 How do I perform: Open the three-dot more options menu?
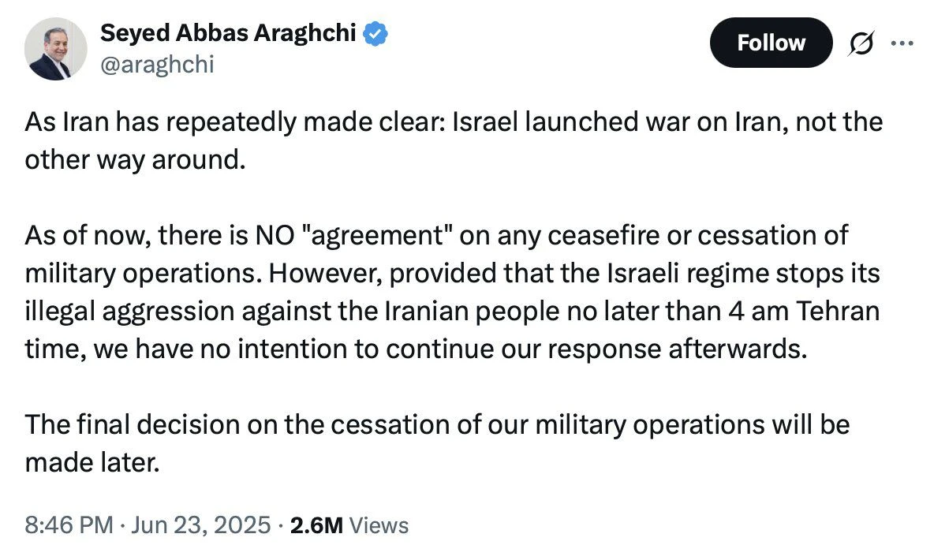900,44
